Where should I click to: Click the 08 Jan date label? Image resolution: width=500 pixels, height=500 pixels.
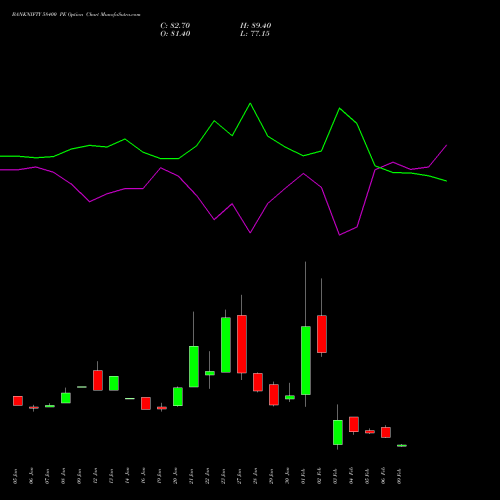click(63, 476)
